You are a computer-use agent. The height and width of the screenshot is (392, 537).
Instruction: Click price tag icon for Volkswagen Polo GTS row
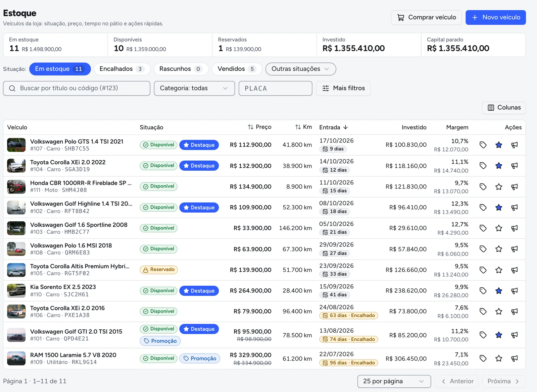[x=483, y=145]
